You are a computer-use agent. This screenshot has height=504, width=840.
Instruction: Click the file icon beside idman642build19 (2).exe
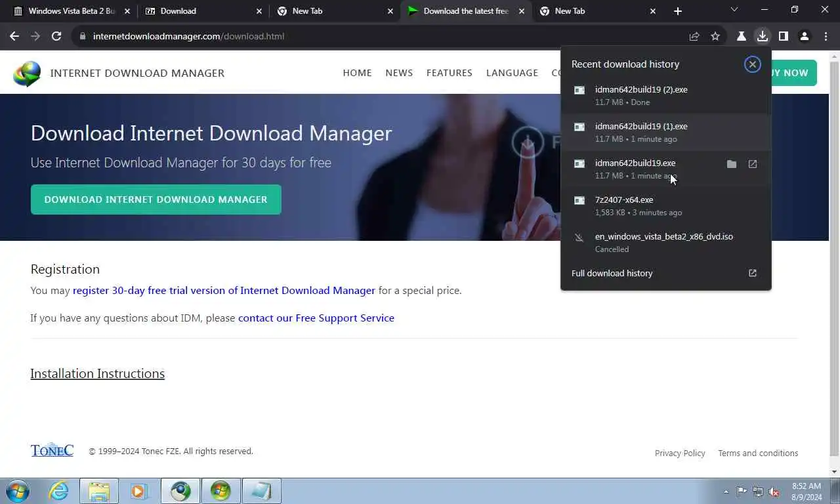pyautogui.click(x=579, y=91)
